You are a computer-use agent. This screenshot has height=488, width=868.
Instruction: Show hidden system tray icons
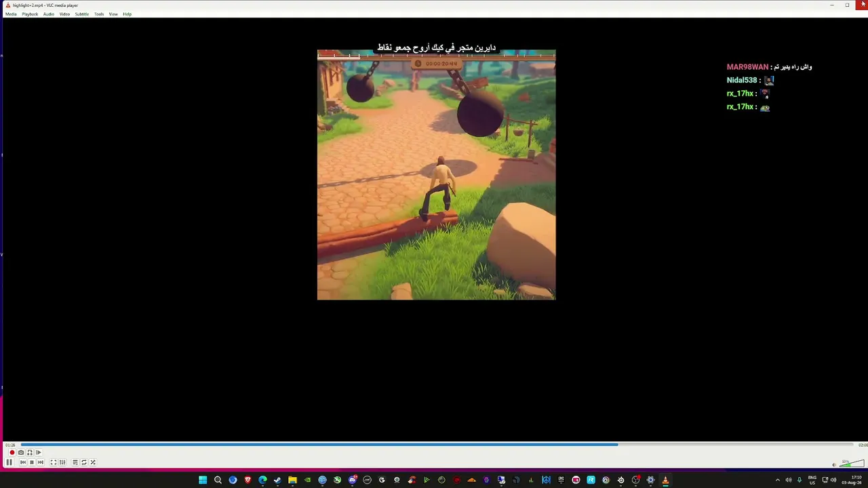point(777,480)
